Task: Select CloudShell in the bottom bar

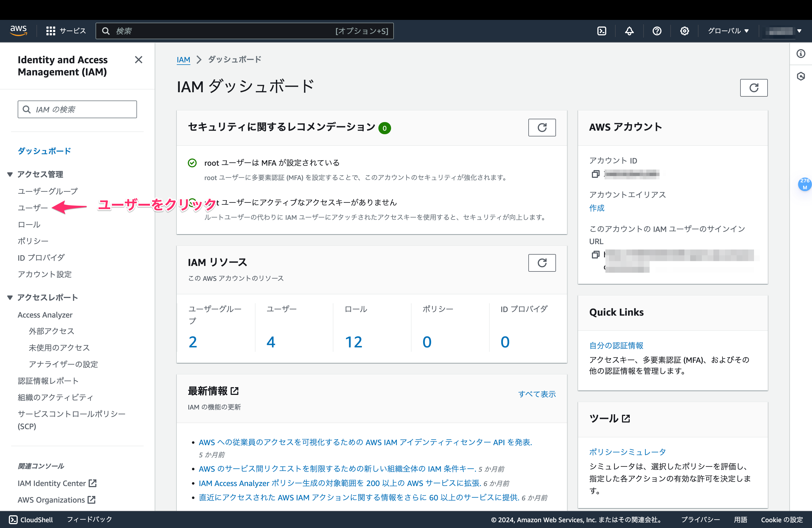Action: (x=31, y=519)
